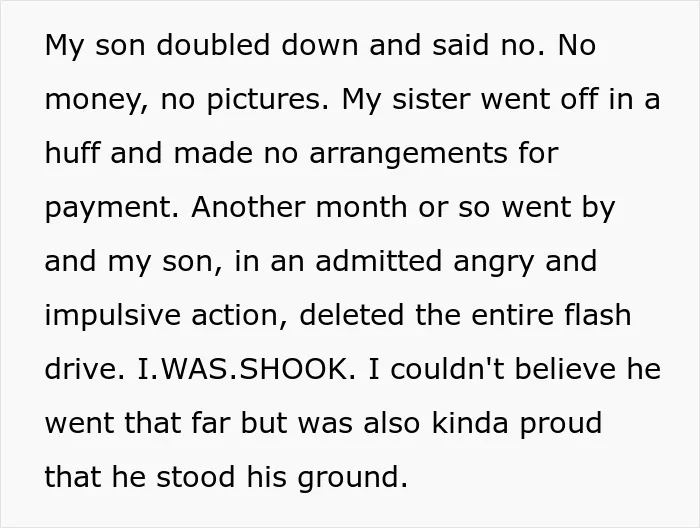Click the word "arrangements"
This screenshot has height=528, width=700.
click(408, 154)
